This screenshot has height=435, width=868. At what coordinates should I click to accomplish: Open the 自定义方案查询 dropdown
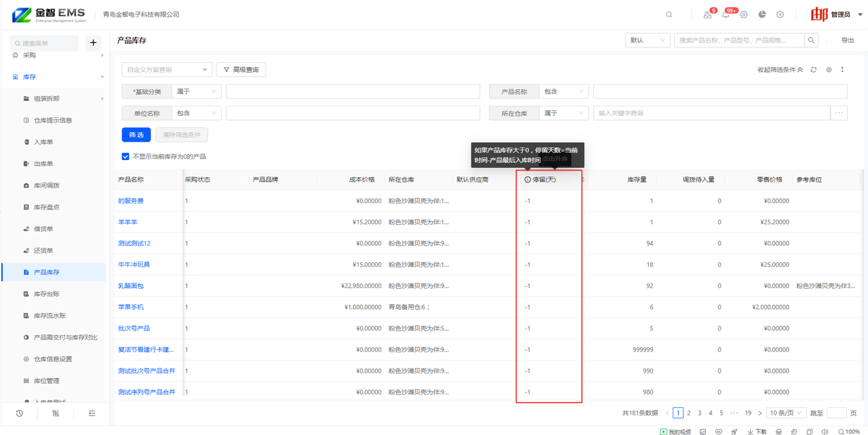click(167, 70)
